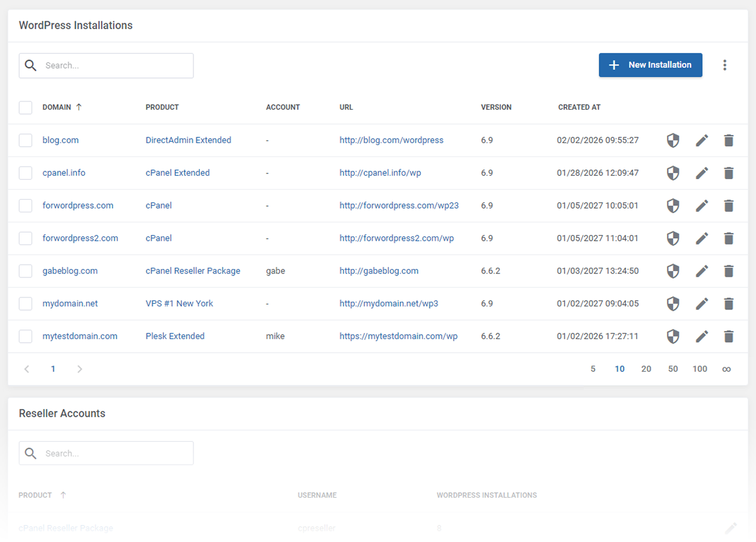Viewport: 756px width, 542px height.
Task: Show 5 entries per page
Action: (593, 369)
